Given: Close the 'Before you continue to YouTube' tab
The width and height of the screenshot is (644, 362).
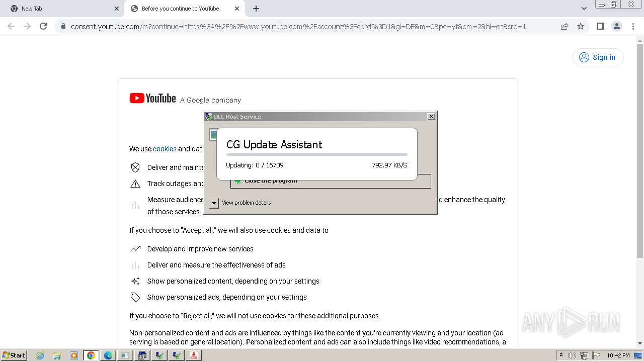Looking at the screenshot, I should pos(237,9).
